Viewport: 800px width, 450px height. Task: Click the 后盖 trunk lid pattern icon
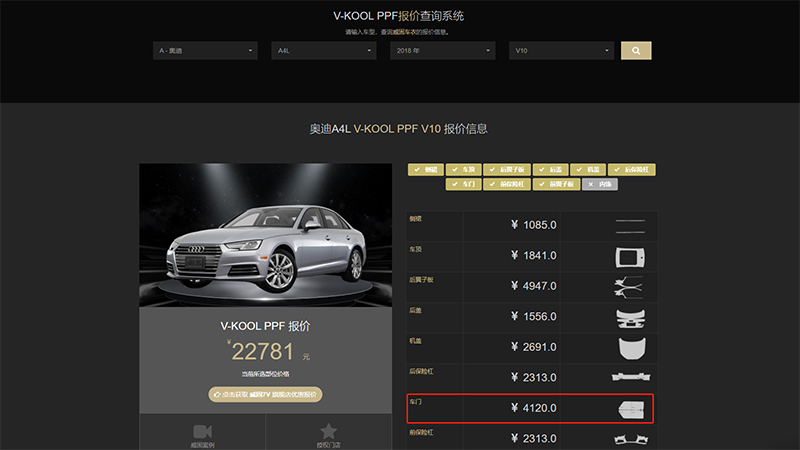pyautogui.click(x=630, y=317)
